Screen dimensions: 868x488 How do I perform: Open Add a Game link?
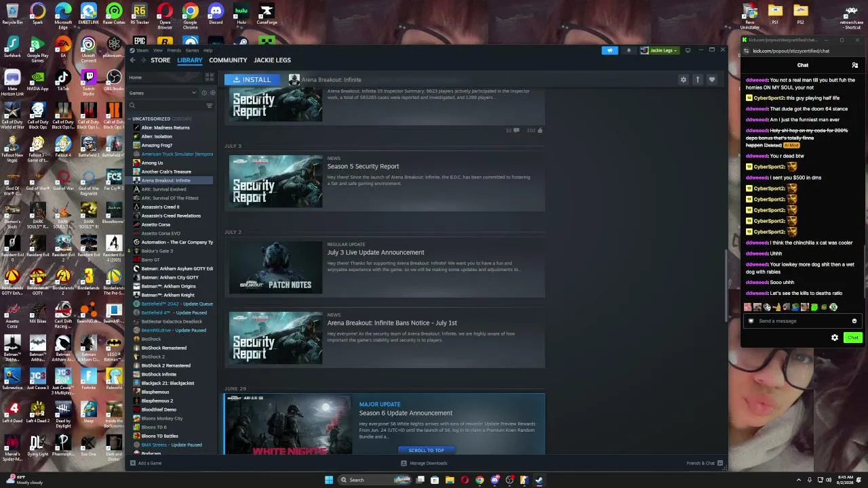tap(145, 464)
